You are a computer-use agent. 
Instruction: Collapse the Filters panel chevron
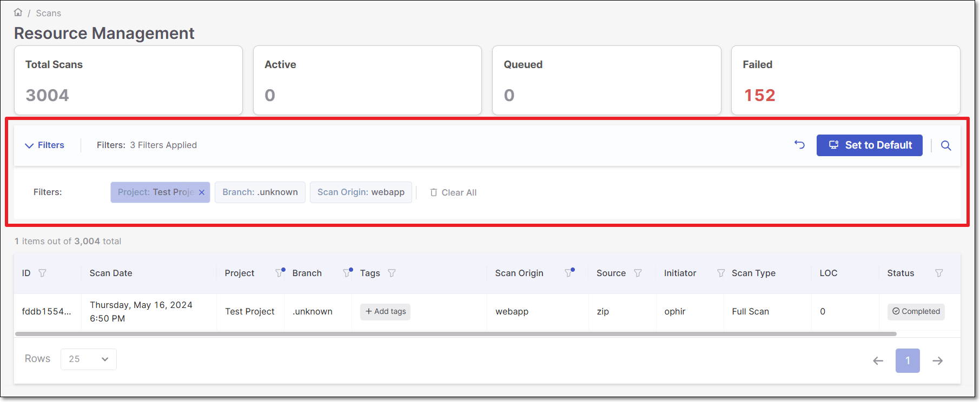(x=29, y=145)
